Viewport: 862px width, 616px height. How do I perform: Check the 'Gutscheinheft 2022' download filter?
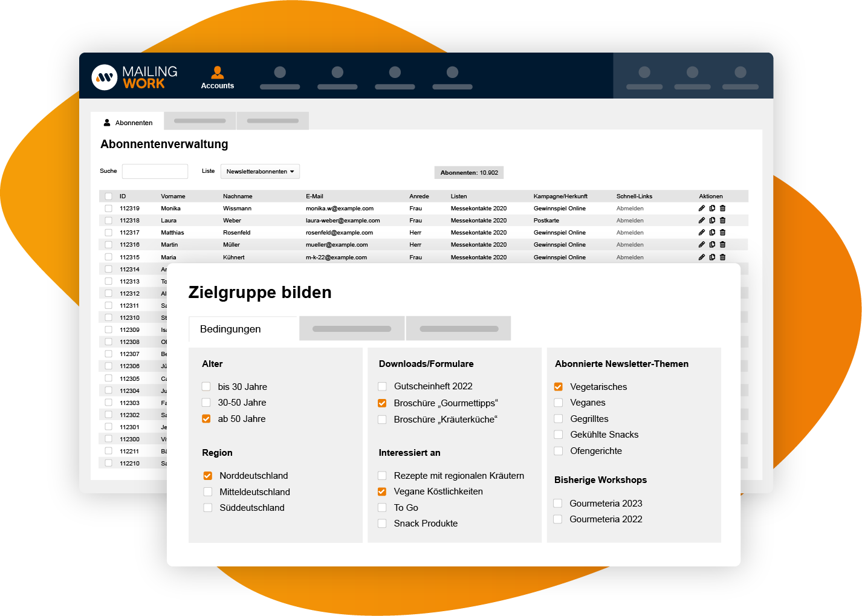381,386
